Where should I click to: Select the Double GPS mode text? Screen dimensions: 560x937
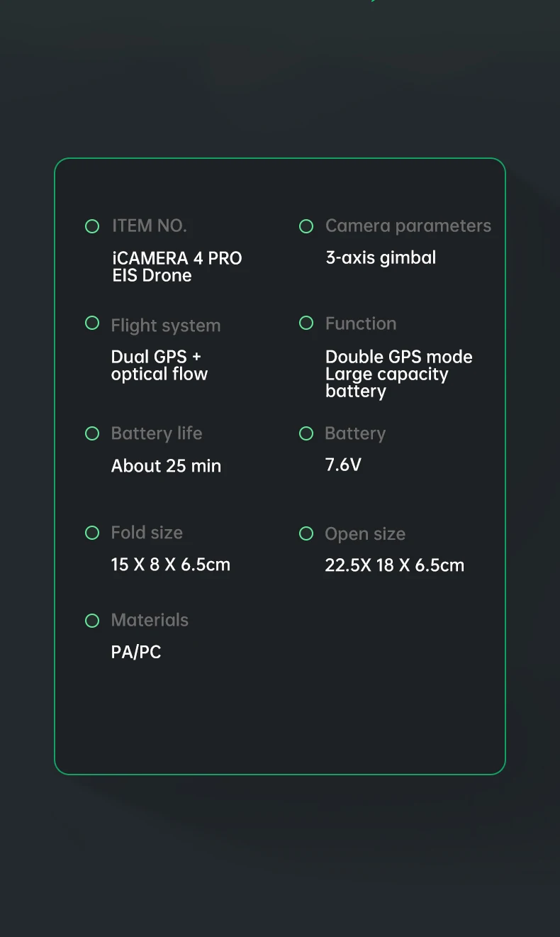398,357
